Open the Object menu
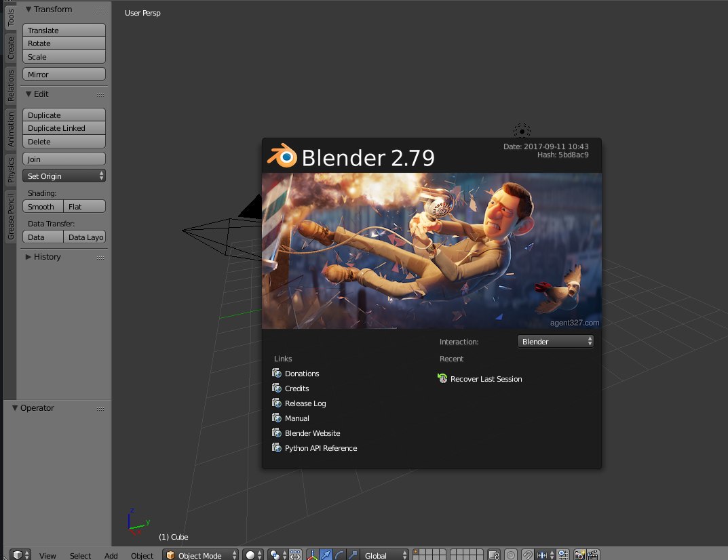Image resolution: width=728 pixels, height=560 pixels. coord(142,555)
